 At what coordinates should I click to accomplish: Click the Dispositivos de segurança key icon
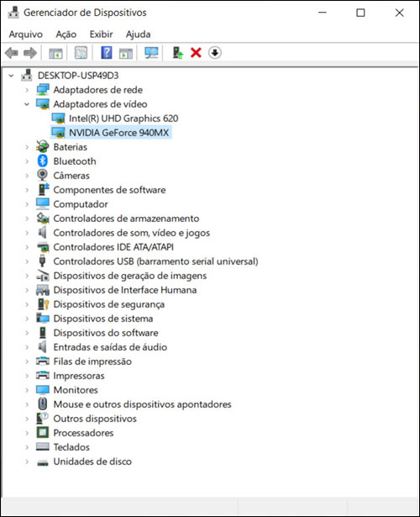(x=43, y=303)
